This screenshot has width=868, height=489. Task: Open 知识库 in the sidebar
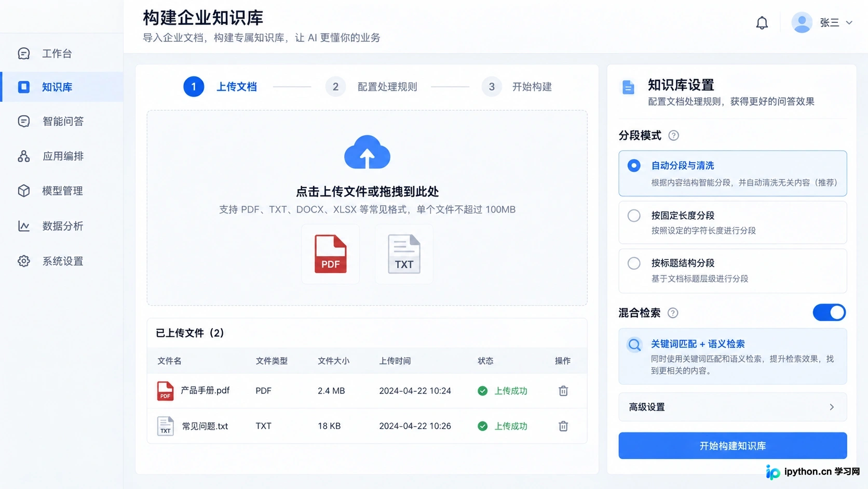click(62, 87)
